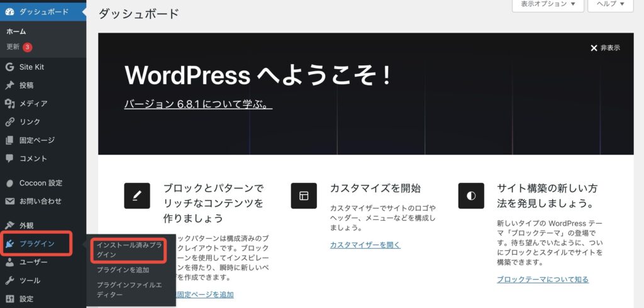The height and width of the screenshot is (308, 644).
Task: Open the メディア menu
Action: 43,104
